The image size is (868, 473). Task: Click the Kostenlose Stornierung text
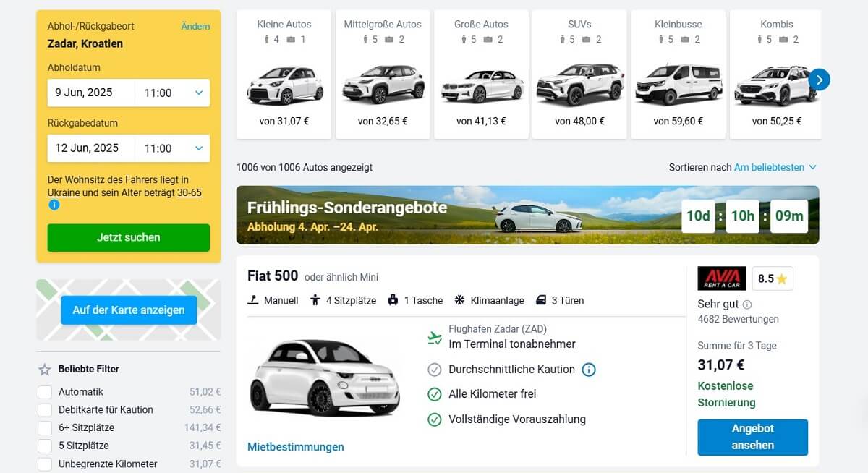[x=727, y=394]
